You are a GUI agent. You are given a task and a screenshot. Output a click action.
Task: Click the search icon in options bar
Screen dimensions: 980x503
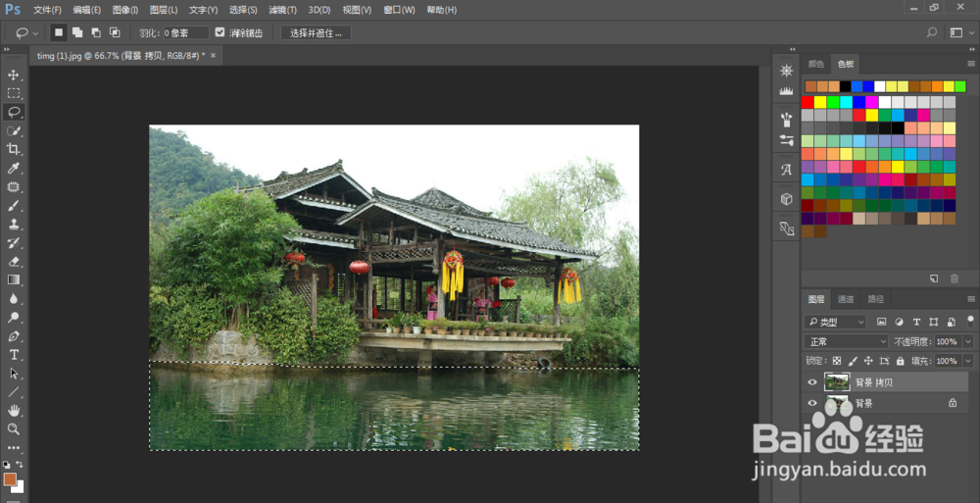tap(932, 32)
